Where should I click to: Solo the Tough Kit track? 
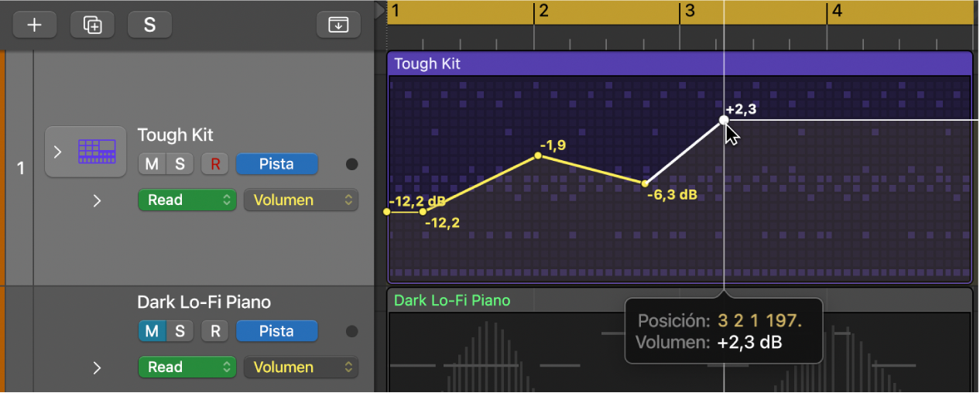tap(180, 164)
